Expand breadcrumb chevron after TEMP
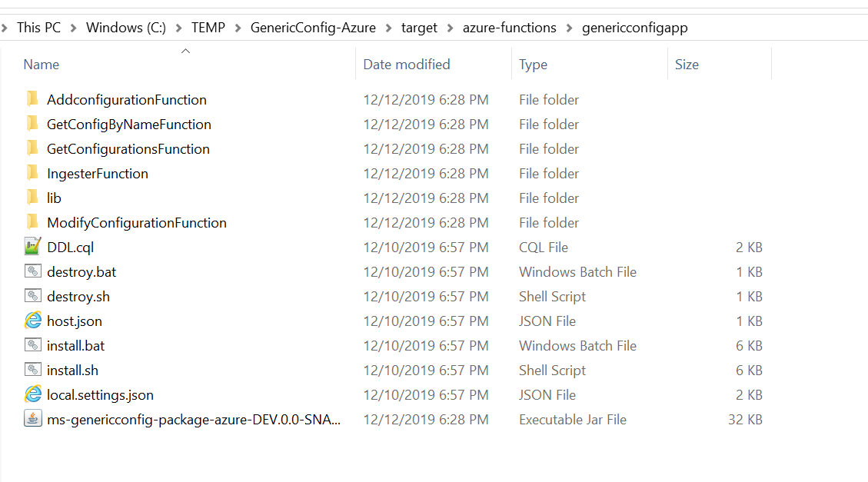This screenshot has width=868, height=482. [x=239, y=28]
